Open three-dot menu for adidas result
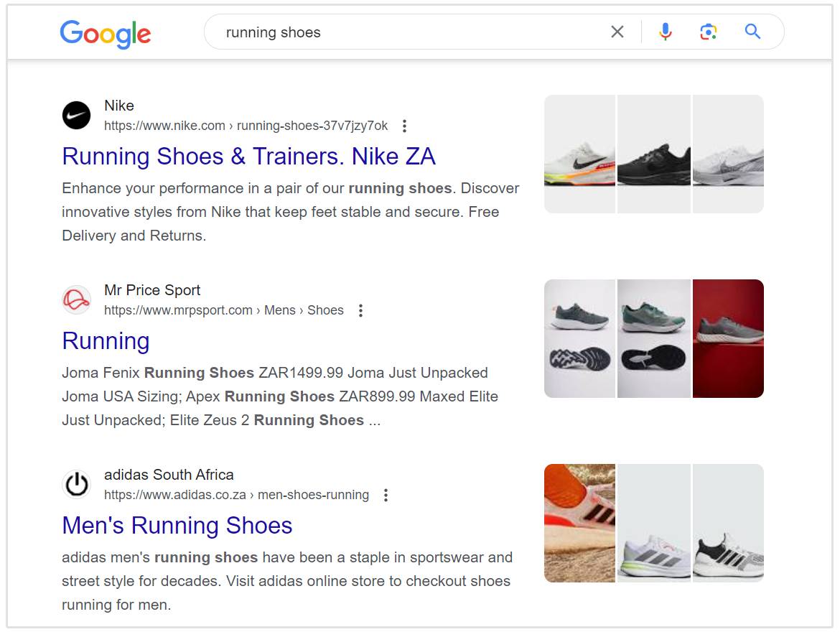Screen dimensions: 840x632 tap(386, 496)
